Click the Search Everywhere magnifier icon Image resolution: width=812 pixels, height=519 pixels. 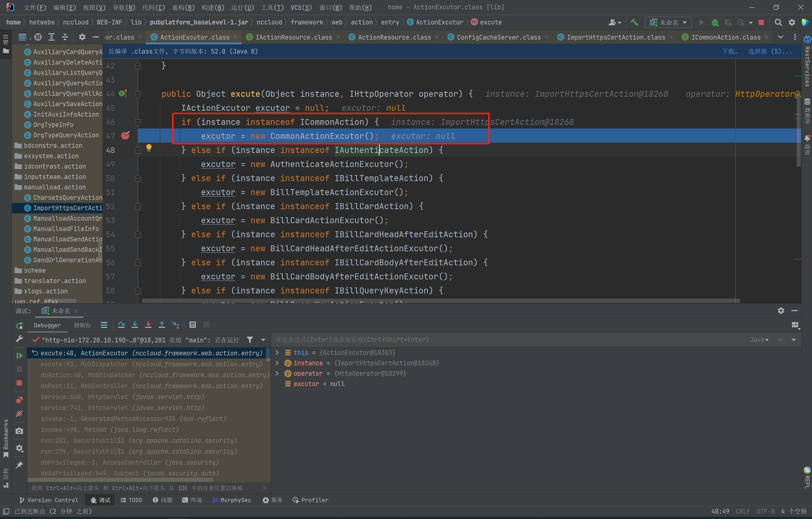point(778,22)
